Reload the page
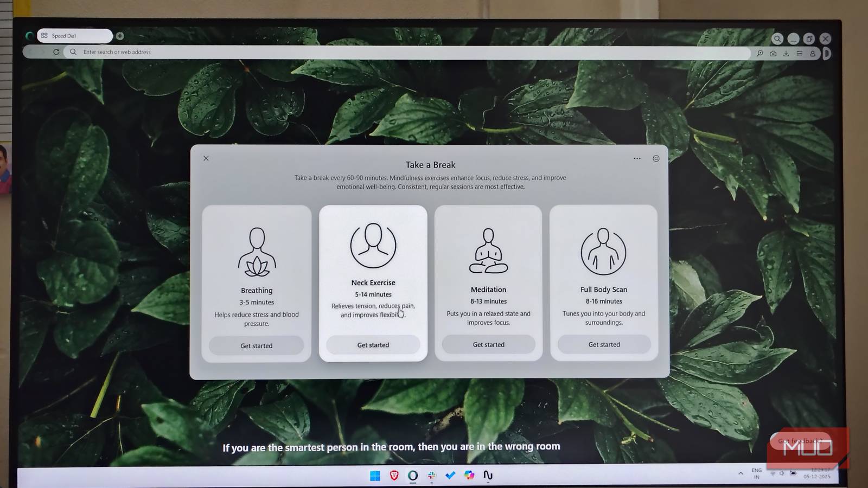 pos(56,52)
